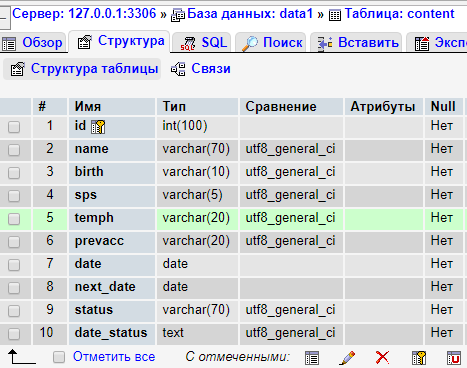
Task: Click the column name temph
Action: [x=94, y=218]
